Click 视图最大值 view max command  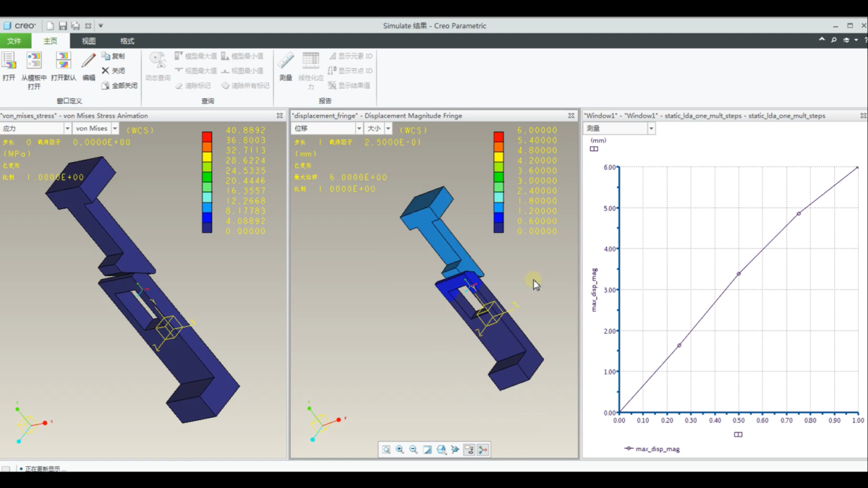click(195, 71)
